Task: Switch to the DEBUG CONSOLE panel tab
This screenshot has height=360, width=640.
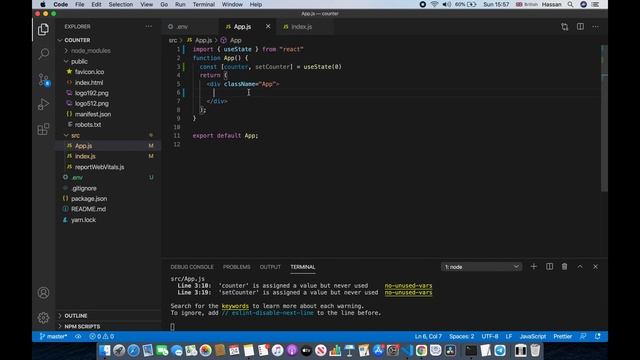Action: (192, 267)
